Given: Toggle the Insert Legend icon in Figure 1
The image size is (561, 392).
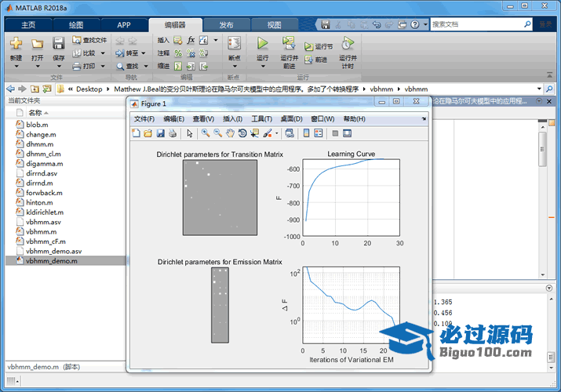Looking at the screenshot, I should (x=318, y=133).
